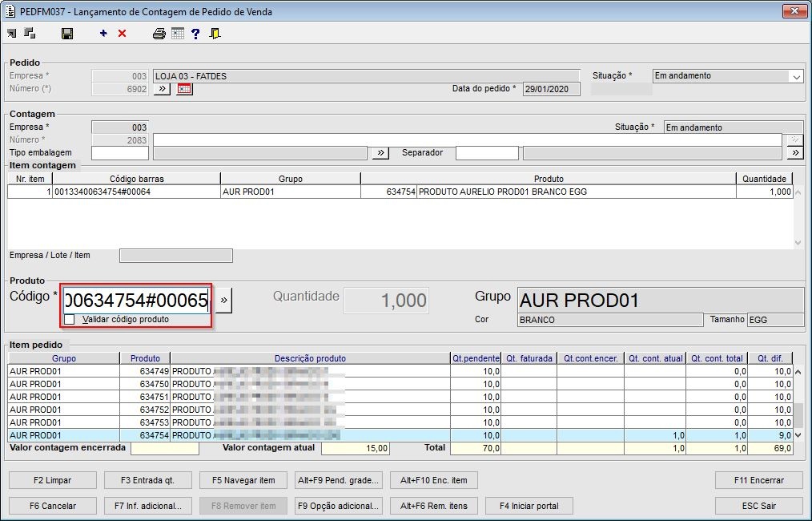Screen dimensions: 812x521
Task: Click the printer icon in toolbar
Action: 159,34
